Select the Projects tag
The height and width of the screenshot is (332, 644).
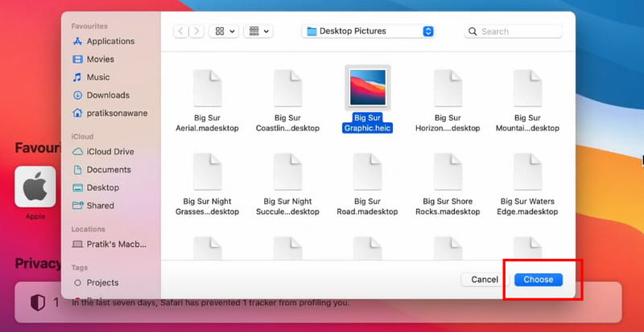pos(102,283)
